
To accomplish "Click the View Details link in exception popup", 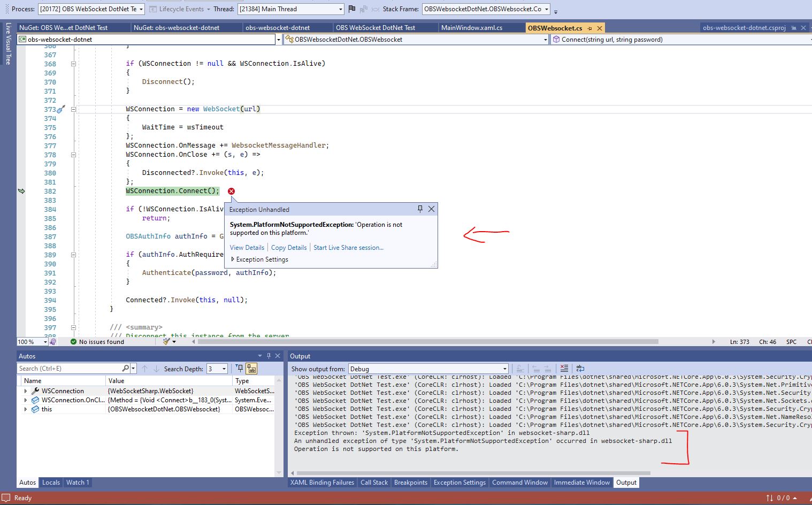I will (247, 247).
